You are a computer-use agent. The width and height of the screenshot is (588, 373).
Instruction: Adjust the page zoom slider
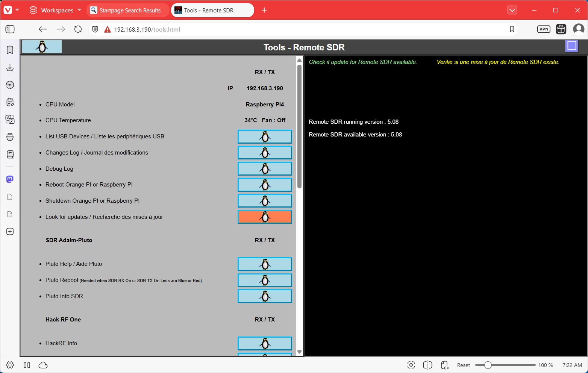[488, 365]
